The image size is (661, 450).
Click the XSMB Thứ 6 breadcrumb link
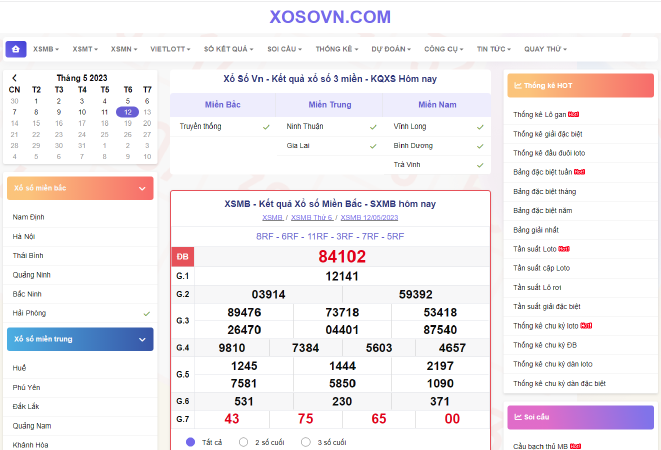coord(312,218)
